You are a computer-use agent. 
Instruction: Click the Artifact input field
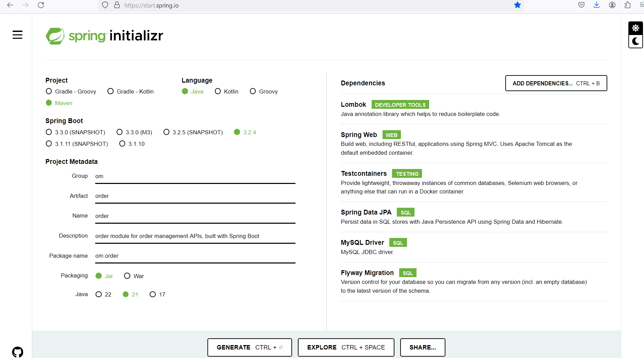point(195,196)
